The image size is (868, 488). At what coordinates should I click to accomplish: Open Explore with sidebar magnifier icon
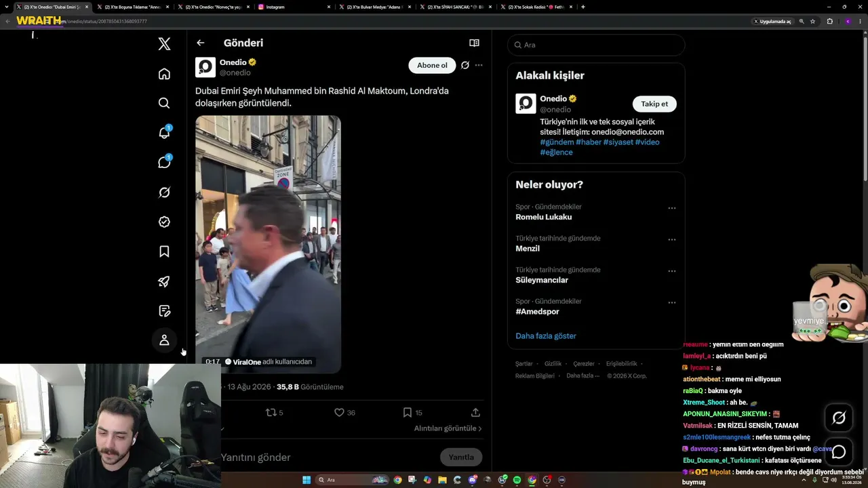coord(164,103)
